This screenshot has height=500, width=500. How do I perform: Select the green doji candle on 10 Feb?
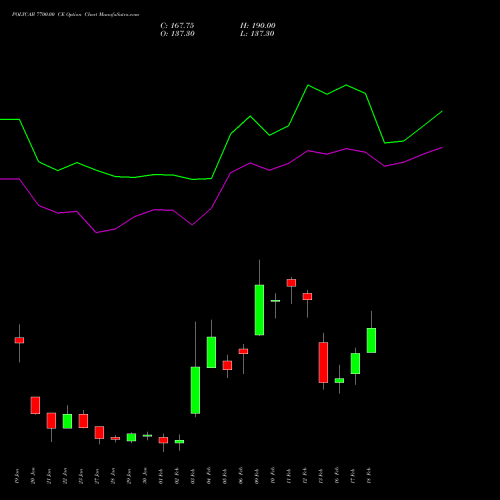275,301
